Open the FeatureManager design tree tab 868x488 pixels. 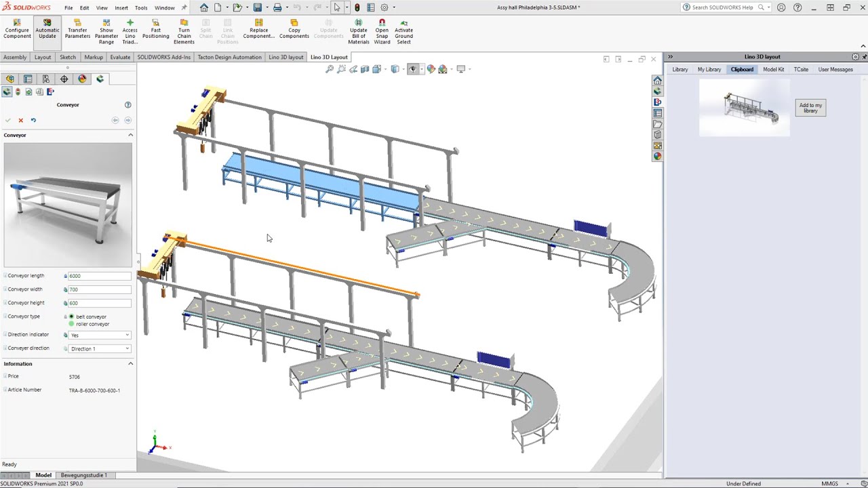[10, 79]
